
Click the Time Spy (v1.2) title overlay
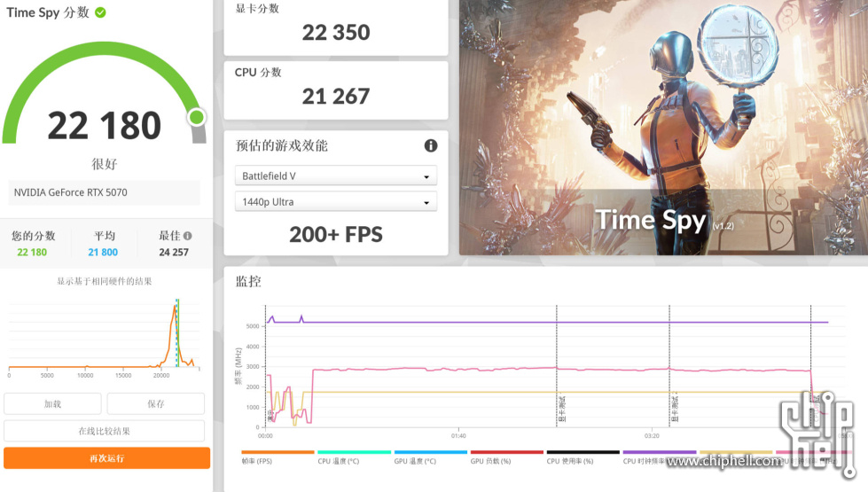664,220
